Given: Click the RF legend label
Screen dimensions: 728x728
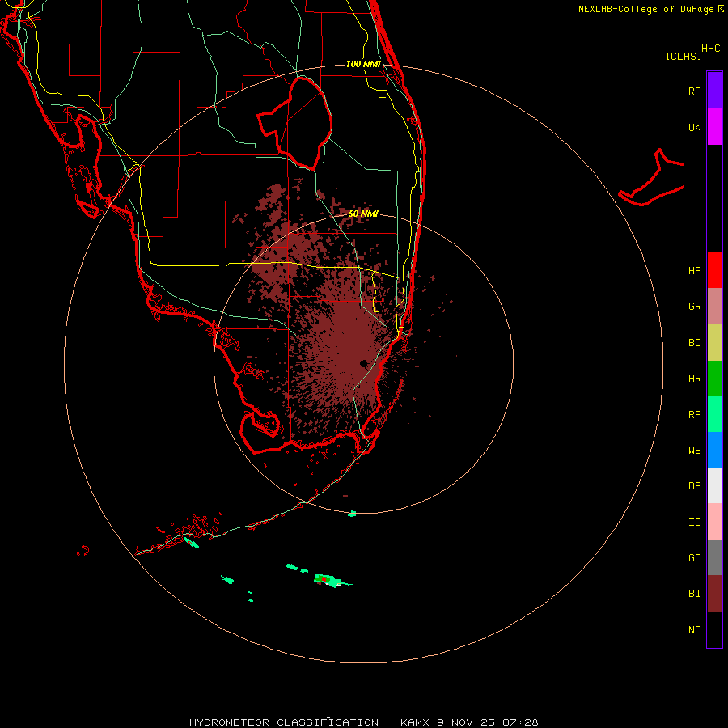Looking at the screenshot, I should point(694,91).
